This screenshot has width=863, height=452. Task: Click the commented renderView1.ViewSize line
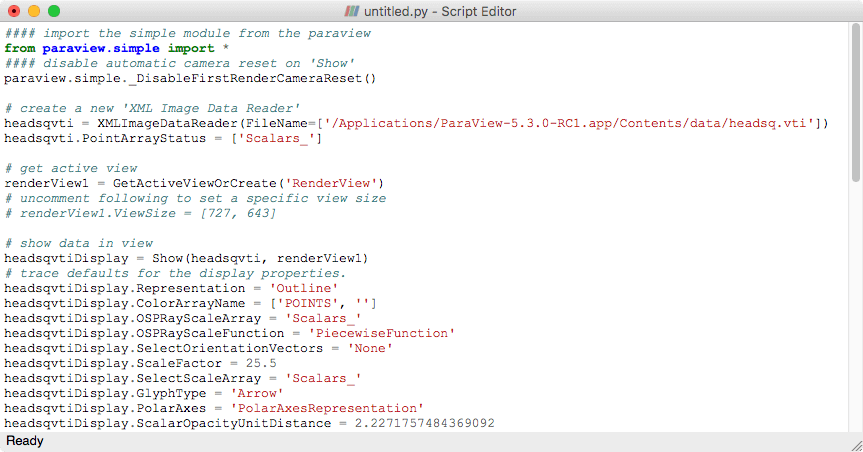(x=140, y=213)
